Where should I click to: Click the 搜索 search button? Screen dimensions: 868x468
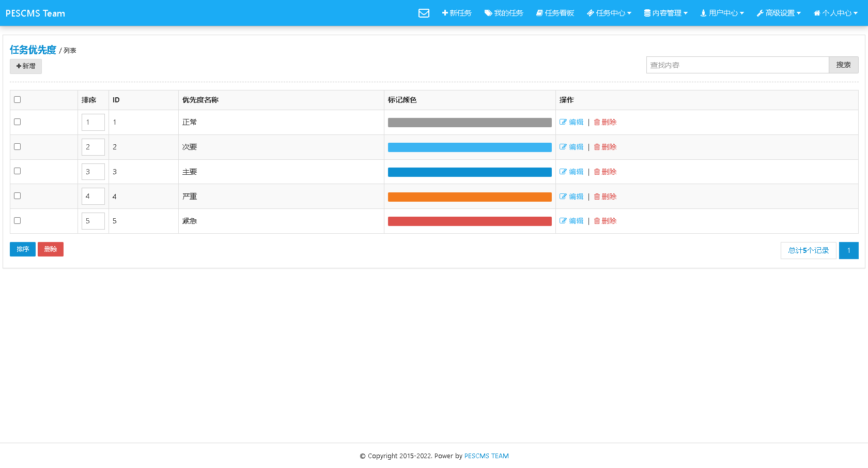coord(843,65)
